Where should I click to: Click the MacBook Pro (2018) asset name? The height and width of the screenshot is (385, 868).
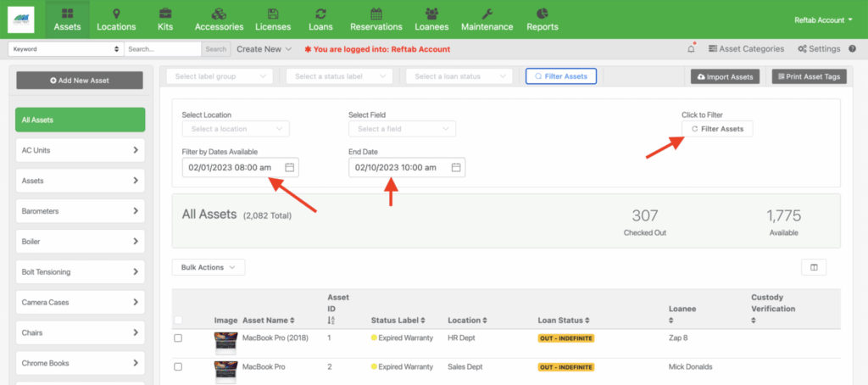tap(275, 338)
